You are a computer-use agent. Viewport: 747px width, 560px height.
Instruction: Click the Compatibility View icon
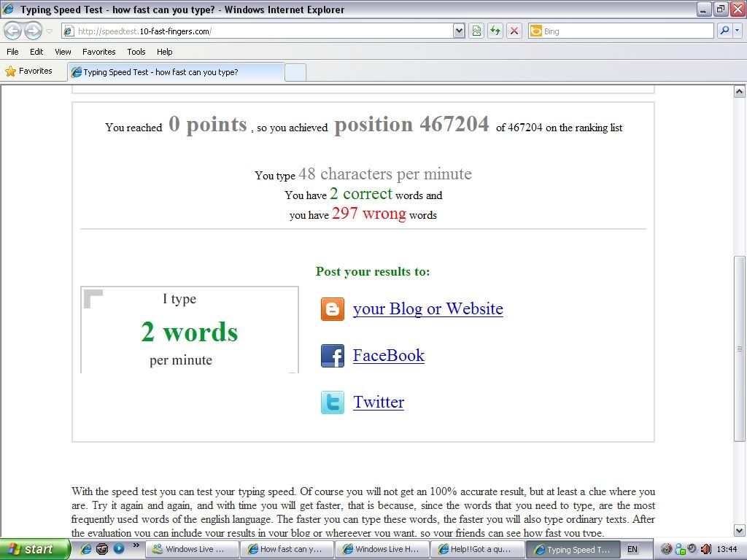pos(476,31)
